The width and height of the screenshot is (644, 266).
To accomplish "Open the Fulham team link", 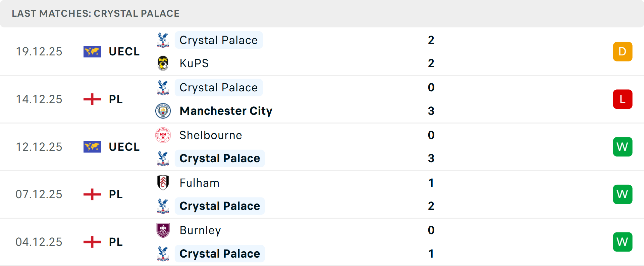I will (x=199, y=183).
